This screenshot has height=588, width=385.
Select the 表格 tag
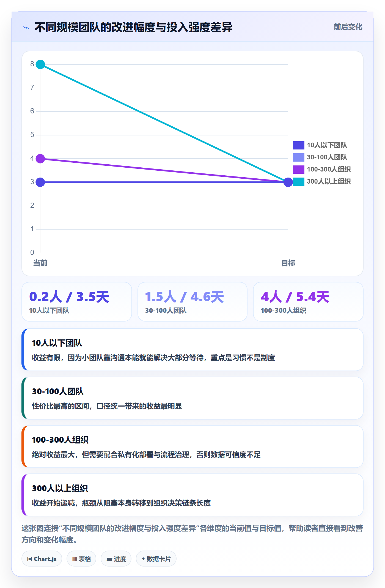[x=81, y=559]
